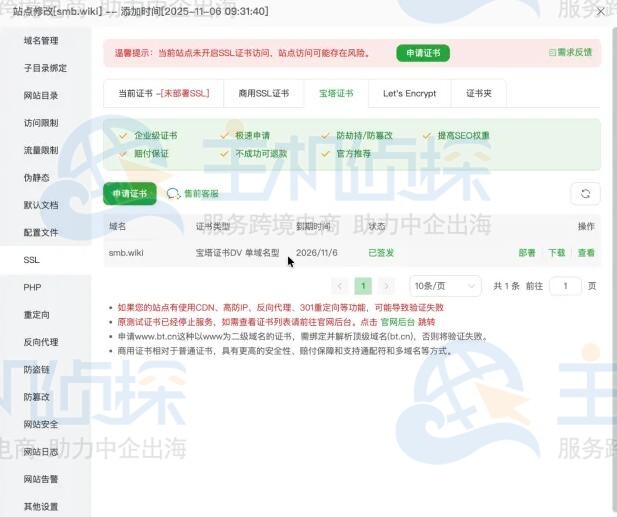
Task: Click the 官方推荐 feature text
Action: [354, 154]
